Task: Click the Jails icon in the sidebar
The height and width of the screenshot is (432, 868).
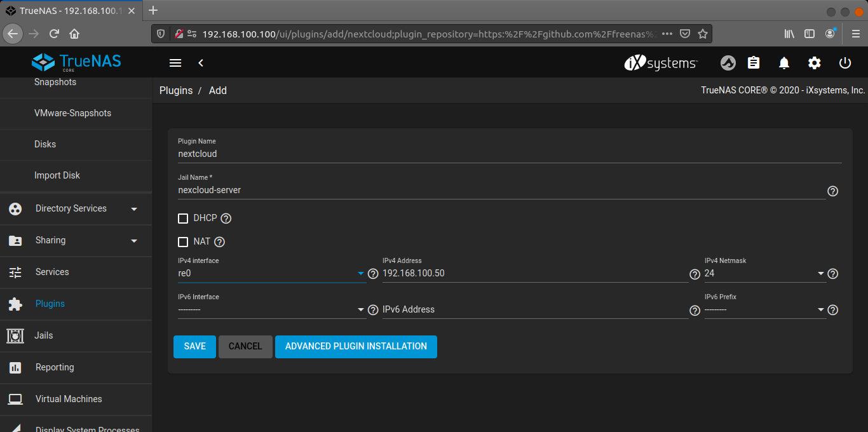Action: point(15,335)
